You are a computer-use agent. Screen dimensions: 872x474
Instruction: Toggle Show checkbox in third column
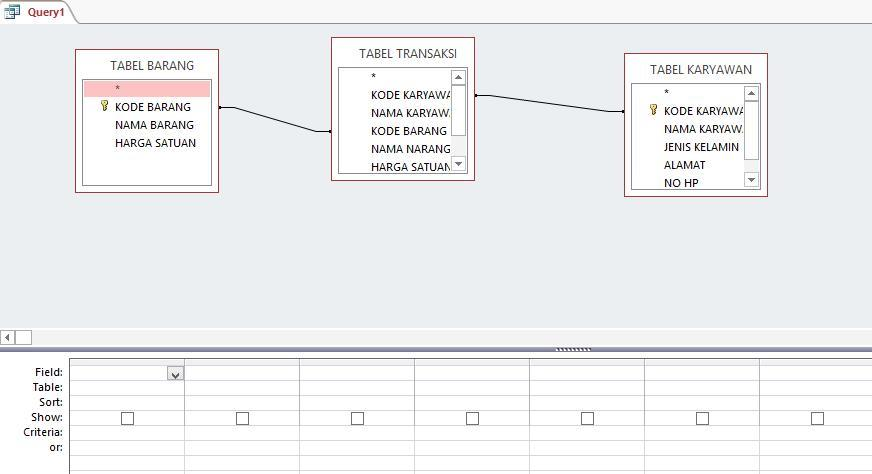click(x=358, y=418)
